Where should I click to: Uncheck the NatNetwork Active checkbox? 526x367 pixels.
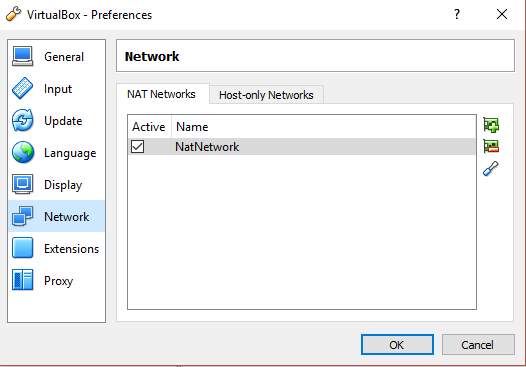[138, 147]
